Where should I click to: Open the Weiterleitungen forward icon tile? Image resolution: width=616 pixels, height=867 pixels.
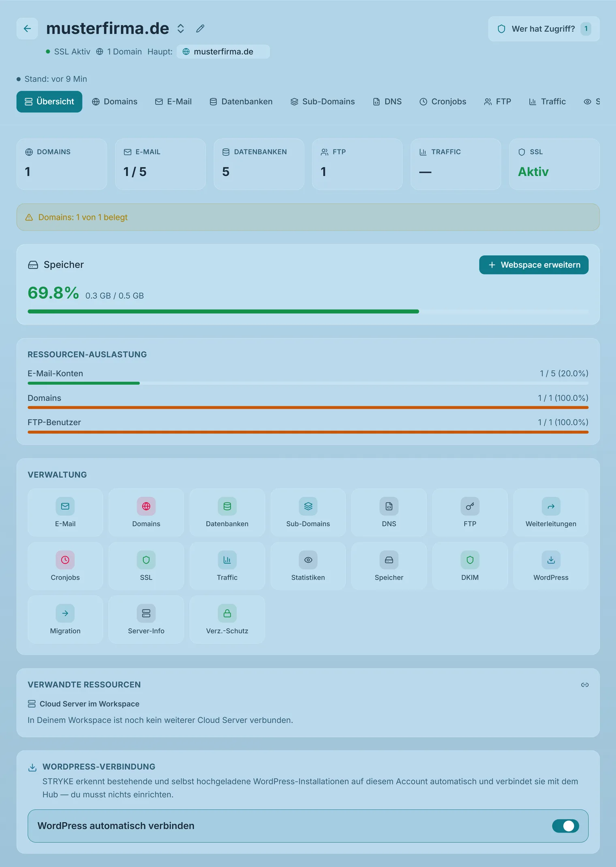click(x=551, y=512)
